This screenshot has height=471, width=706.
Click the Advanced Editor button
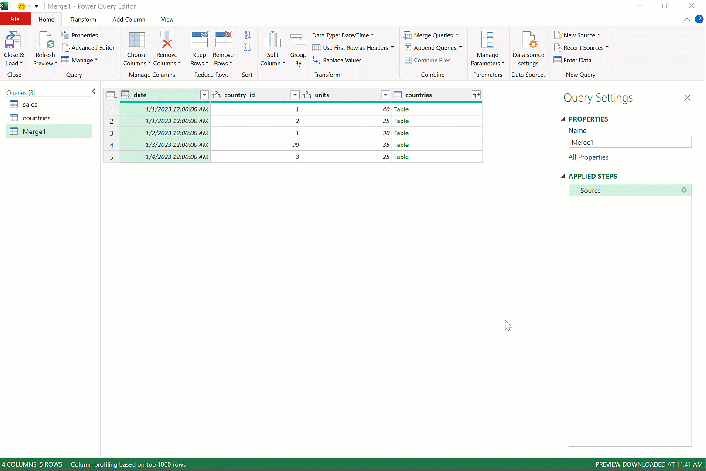point(89,47)
